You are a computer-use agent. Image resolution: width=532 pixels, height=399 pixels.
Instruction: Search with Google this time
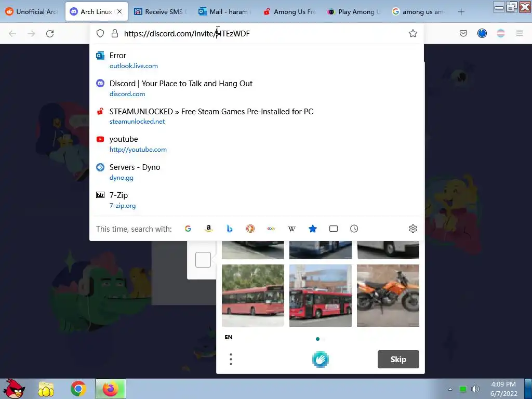point(188,229)
